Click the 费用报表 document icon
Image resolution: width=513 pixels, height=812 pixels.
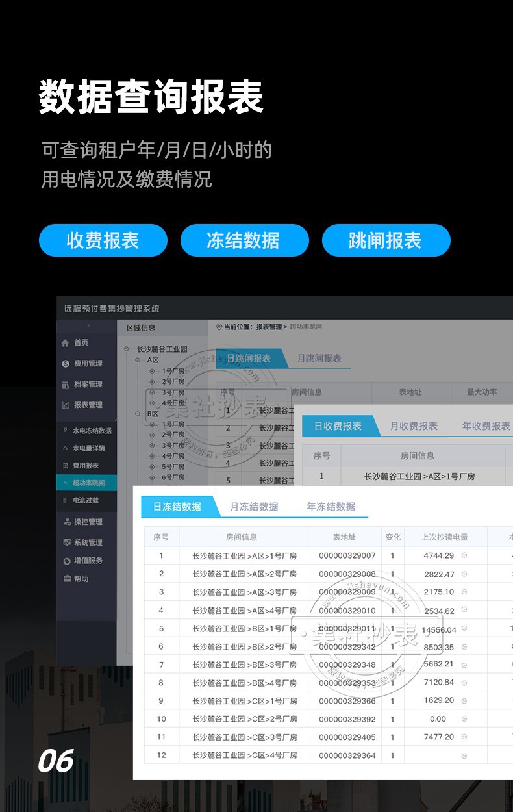[65, 466]
